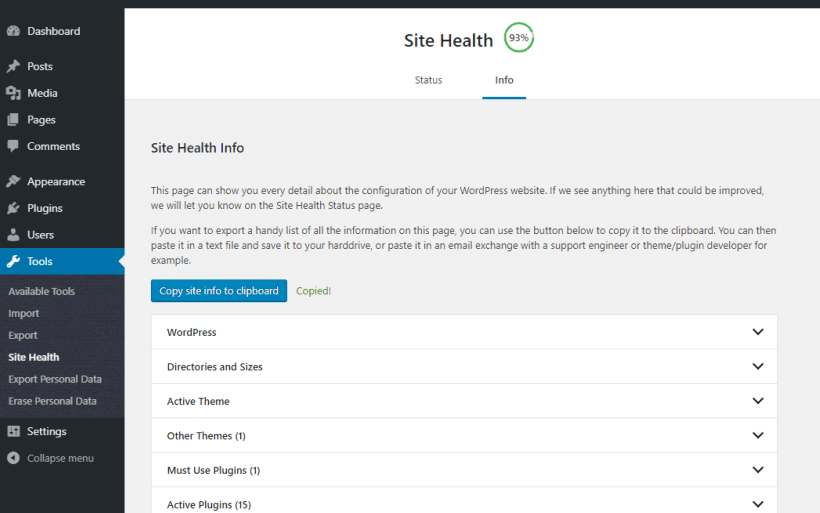Open the Settings menu label

[x=47, y=431]
